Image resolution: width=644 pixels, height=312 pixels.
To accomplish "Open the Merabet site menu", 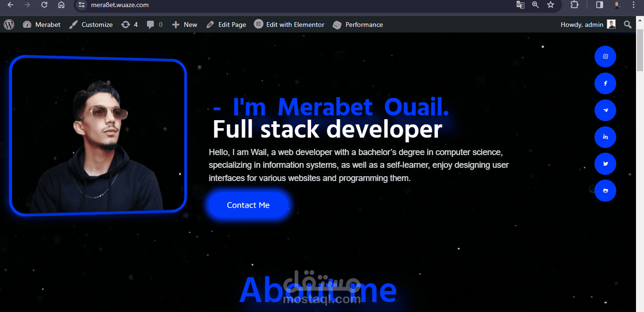I will pos(42,25).
